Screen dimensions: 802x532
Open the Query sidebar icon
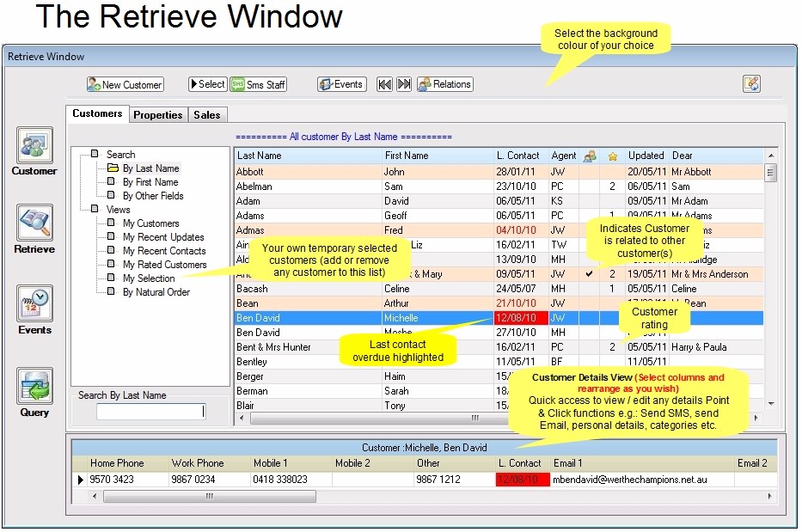point(34,385)
